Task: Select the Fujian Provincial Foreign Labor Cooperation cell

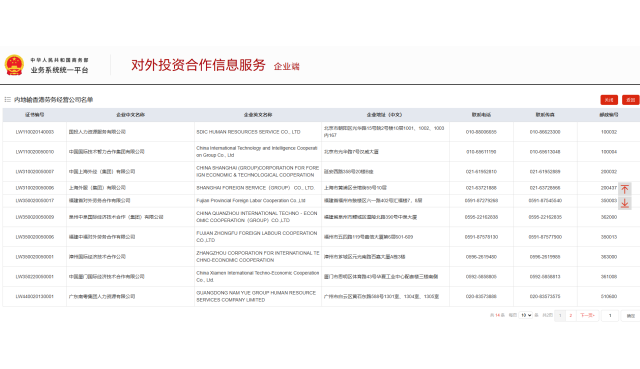Action: click(x=258, y=200)
